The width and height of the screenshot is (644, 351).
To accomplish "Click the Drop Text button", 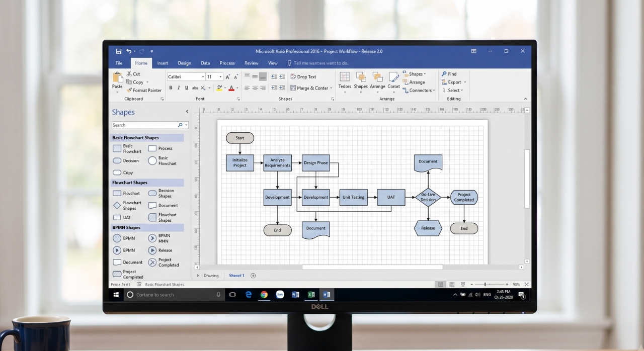I will coord(303,77).
